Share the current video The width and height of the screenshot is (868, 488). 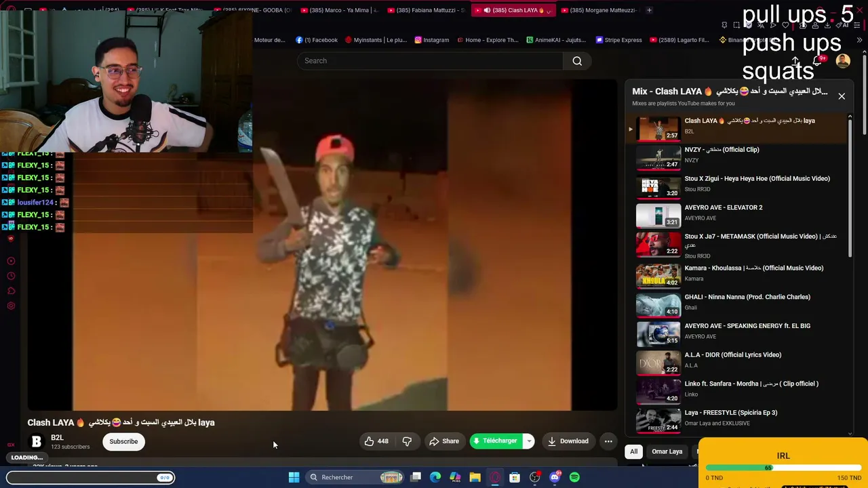point(444,441)
